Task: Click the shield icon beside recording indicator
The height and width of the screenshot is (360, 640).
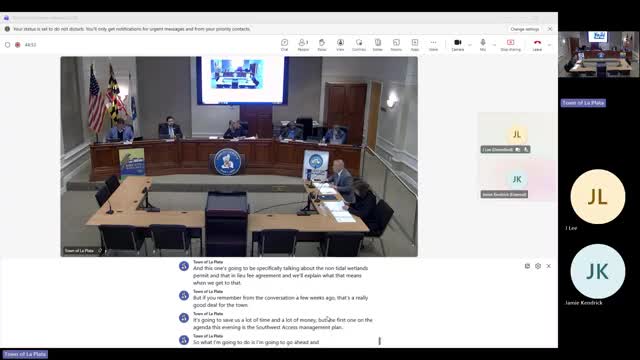Action: (x=7, y=45)
